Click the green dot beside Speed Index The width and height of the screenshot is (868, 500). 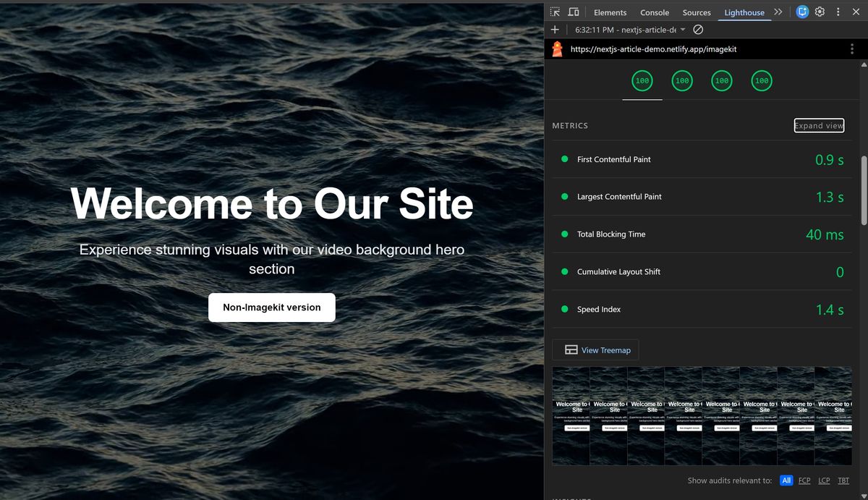(564, 309)
